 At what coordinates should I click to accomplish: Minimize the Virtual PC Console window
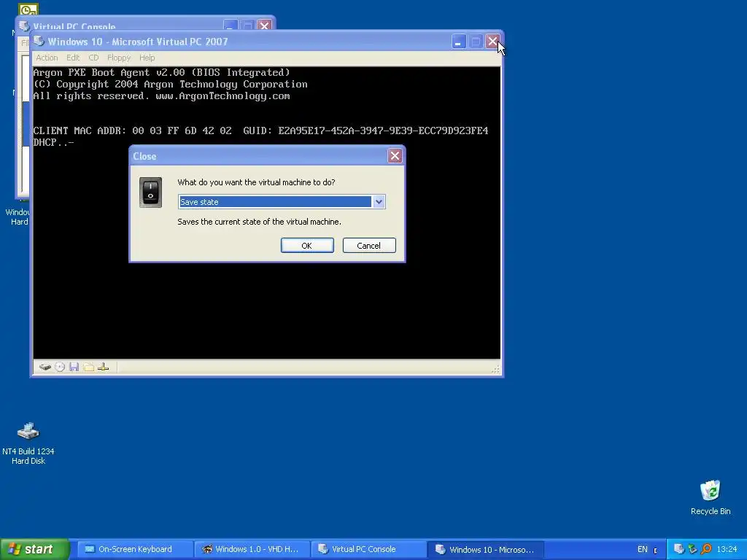point(231,26)
